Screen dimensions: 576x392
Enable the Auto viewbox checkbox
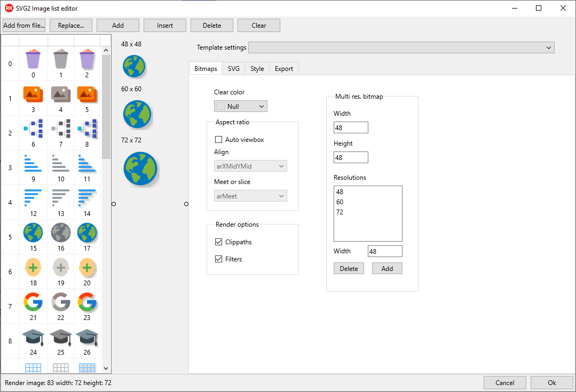[218, 140]
